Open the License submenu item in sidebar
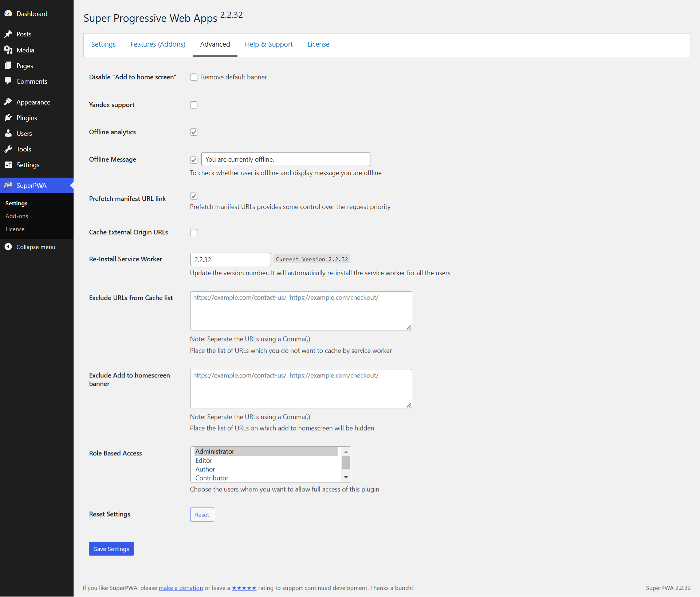This screenshot has width=700, height=597. tap(15, 229)
